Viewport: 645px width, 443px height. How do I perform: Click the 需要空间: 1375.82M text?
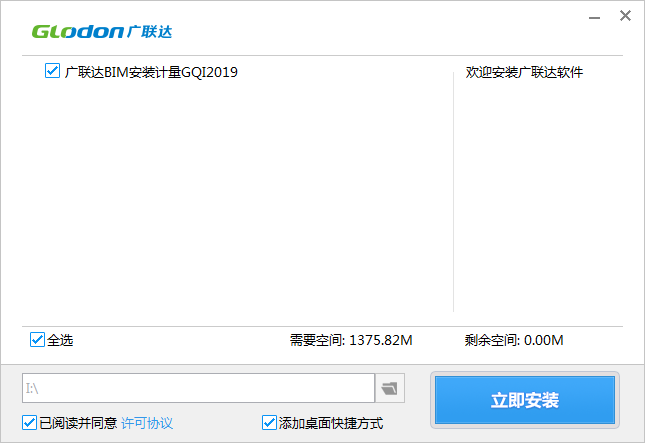pyautogui.click(x=351, y=340)
